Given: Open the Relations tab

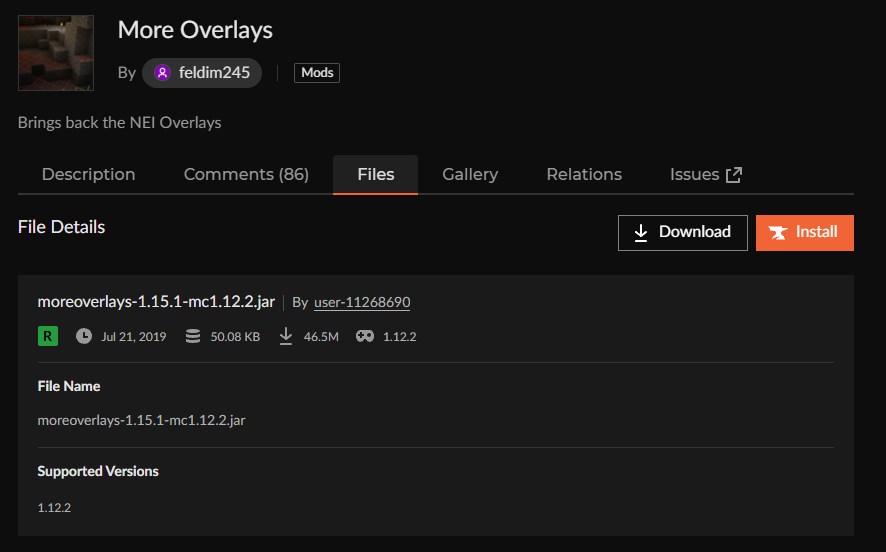Looking at the screenshot, I should (584, 175).
